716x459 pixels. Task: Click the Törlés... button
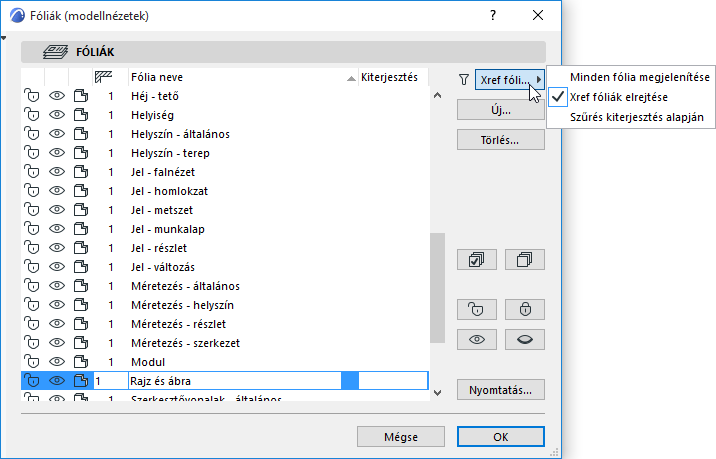click(500, 139)
